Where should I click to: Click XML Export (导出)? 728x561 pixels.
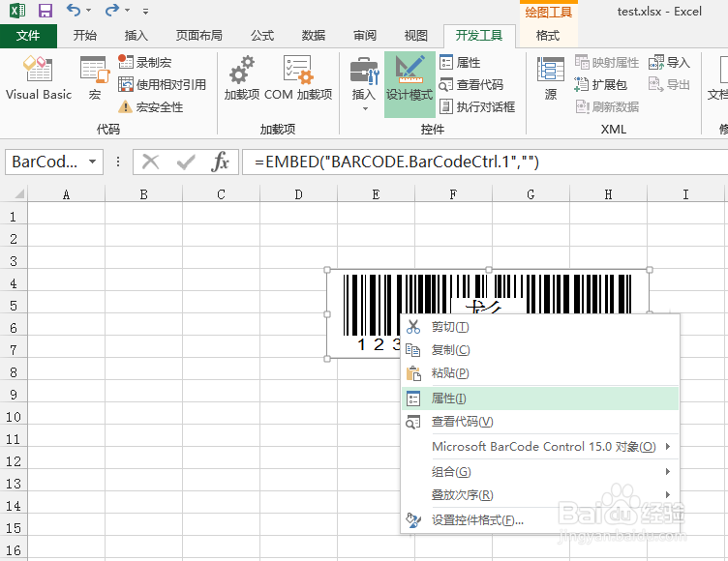coord(669,84)
